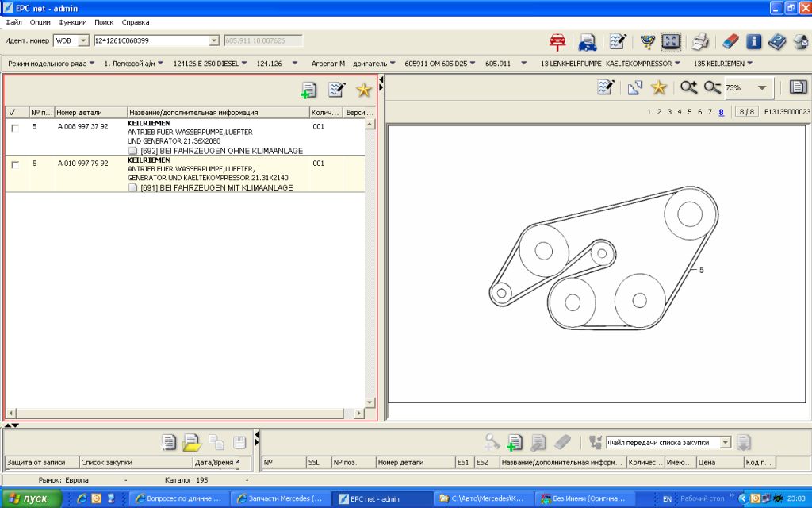812x508 pixels.
Task: Open the Функции menu
Action: pos(72,22)
